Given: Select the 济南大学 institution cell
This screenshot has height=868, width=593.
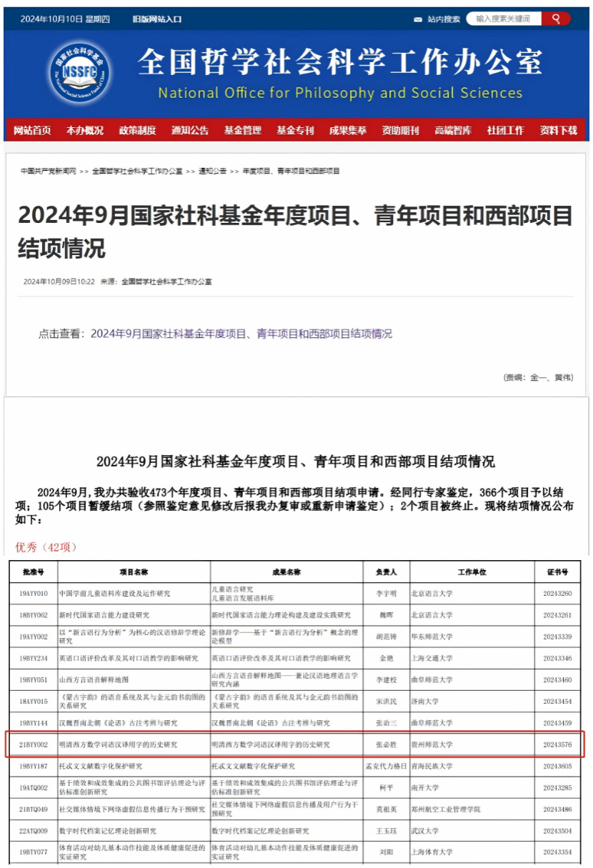Looking at the screenshot, I should click(472, 702).
